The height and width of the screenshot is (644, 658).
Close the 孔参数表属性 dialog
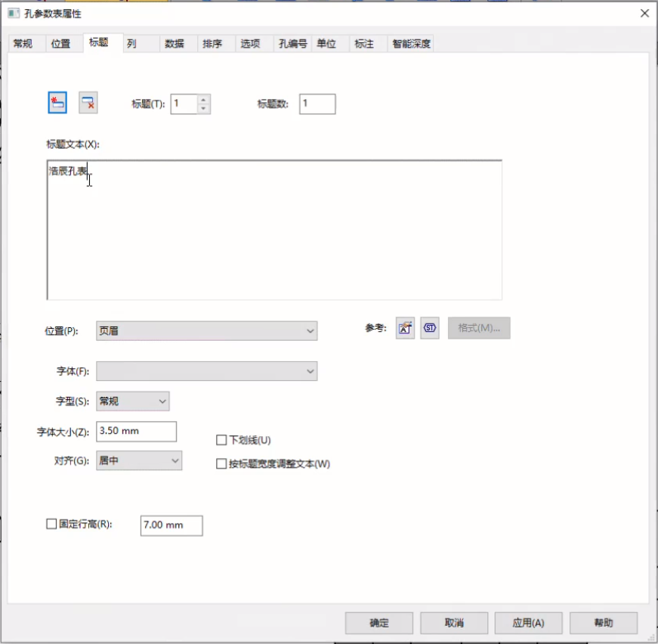pyautogui.click(x=644, y=14)
